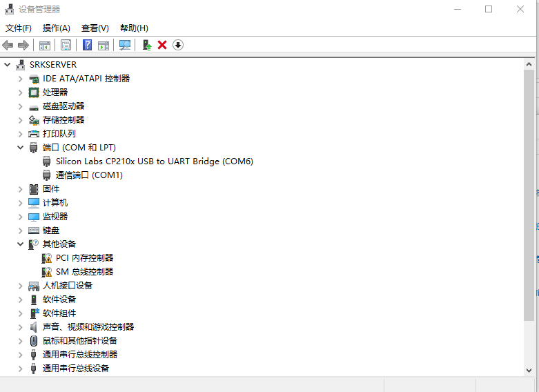
Task: Open the 文件(F) menu
Action: pyautogui.click(x=19, y=28)
